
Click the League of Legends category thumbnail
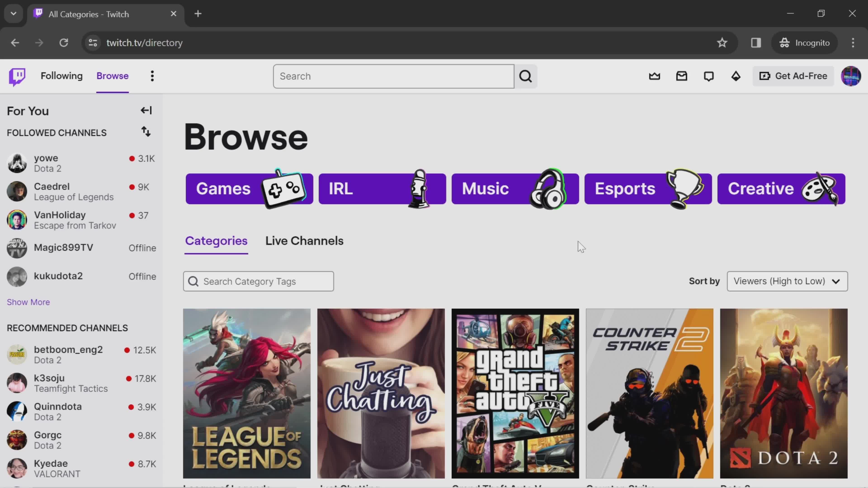click(x=247, y=394)
